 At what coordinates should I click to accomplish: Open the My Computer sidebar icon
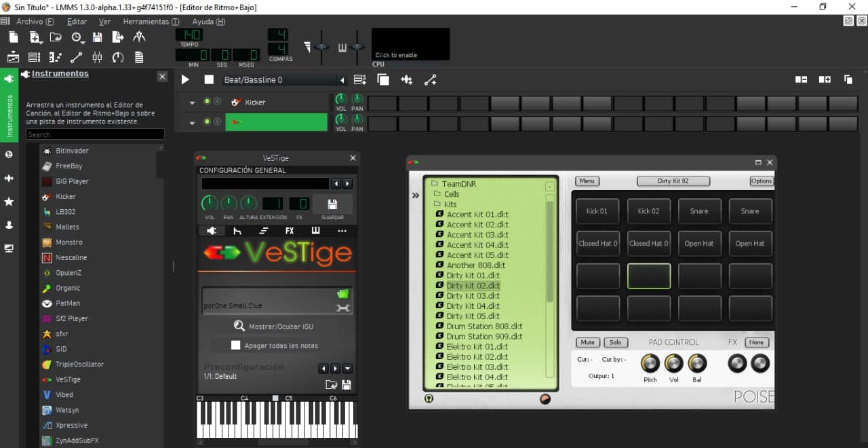pyautogui.click(x=9, y=248)
